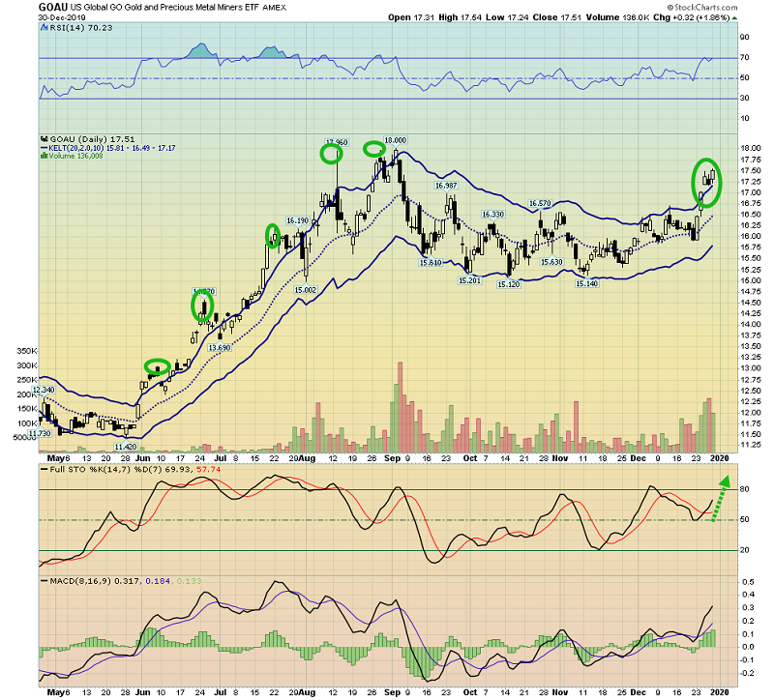Click the 15.610 price label

pos(431,263)
